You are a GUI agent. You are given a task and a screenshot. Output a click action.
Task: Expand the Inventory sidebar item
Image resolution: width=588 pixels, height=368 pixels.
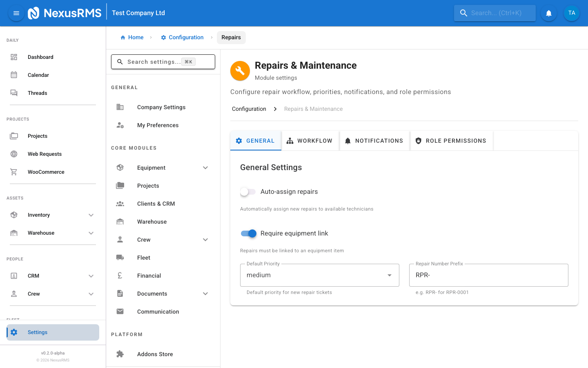[91, 215]
